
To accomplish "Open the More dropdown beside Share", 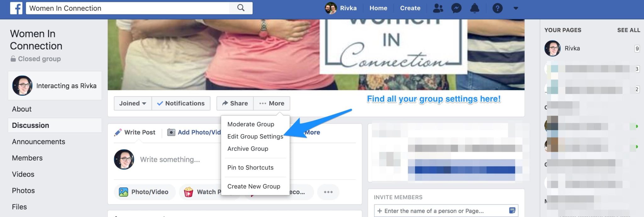I will 272,103.
